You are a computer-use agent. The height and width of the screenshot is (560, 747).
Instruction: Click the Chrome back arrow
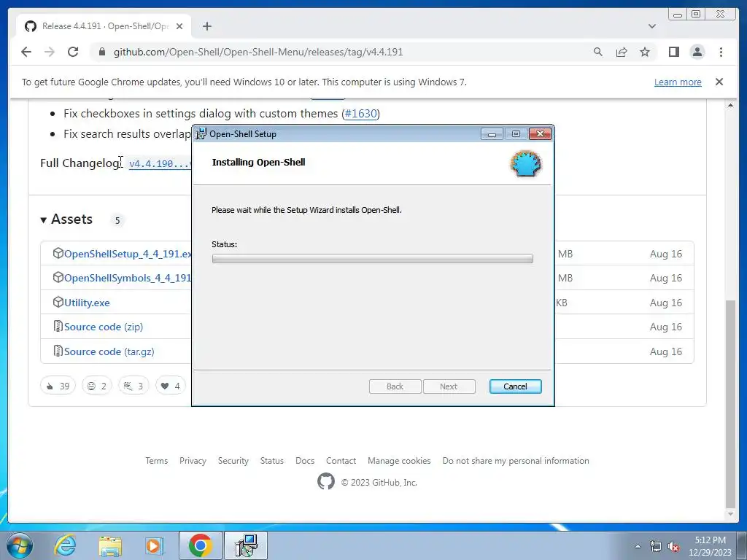pos(26,52)
